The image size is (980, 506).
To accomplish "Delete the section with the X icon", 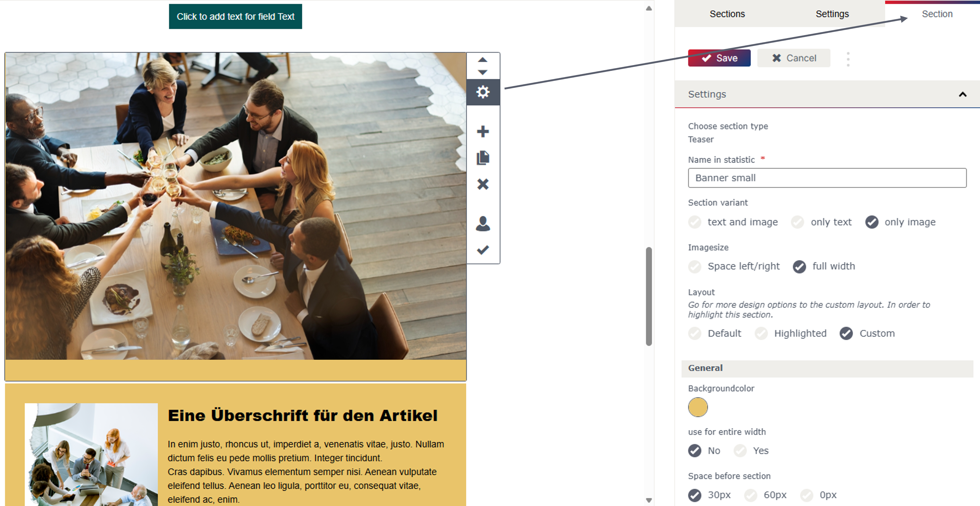I will coord(483,184).
